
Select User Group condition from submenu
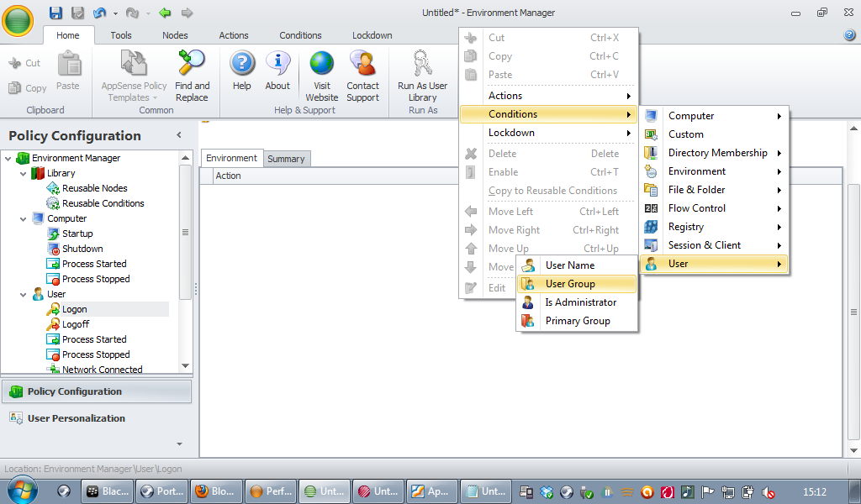tap(570, 284)
